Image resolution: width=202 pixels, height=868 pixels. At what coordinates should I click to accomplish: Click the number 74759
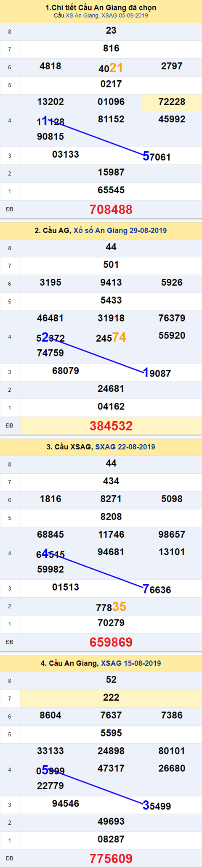(50, 353)
